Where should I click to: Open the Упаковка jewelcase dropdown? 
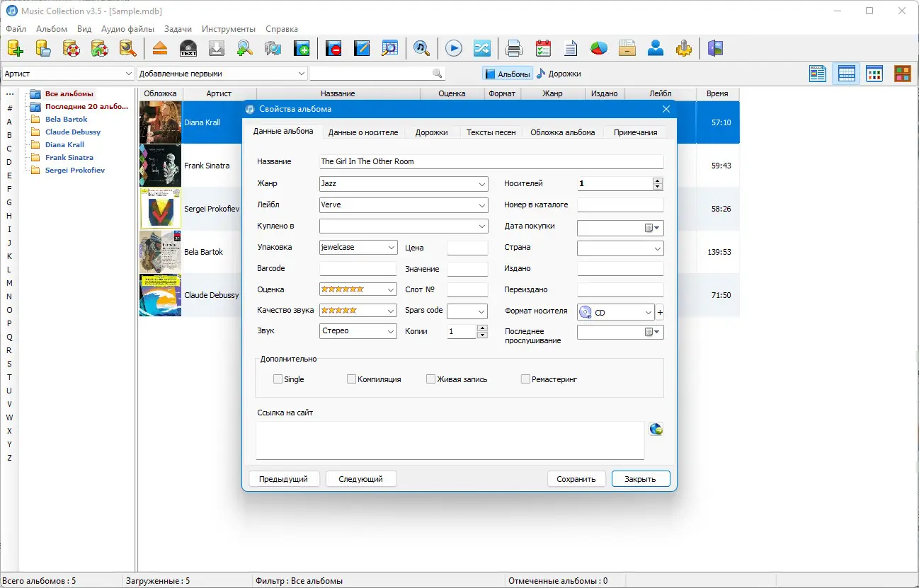coord(358,248)
